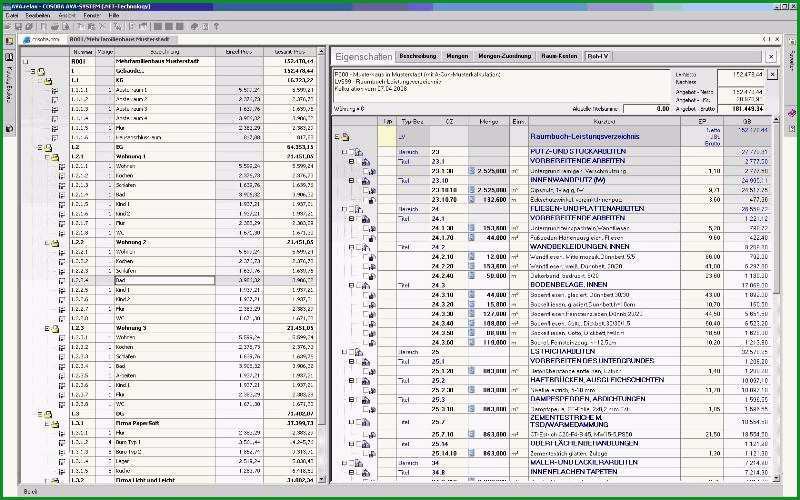Click the Gesamt Preis column header

[290, 52]
